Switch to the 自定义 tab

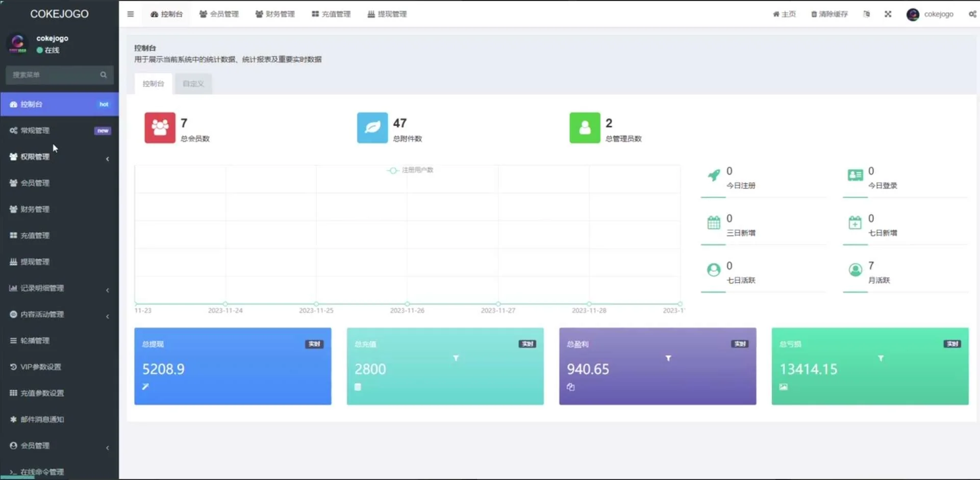point(193,84)
